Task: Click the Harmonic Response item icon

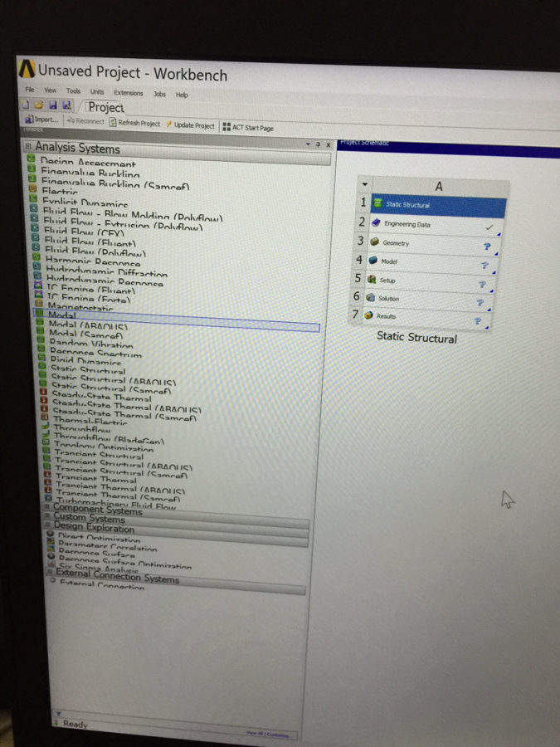Action: [x=37, y=256]
